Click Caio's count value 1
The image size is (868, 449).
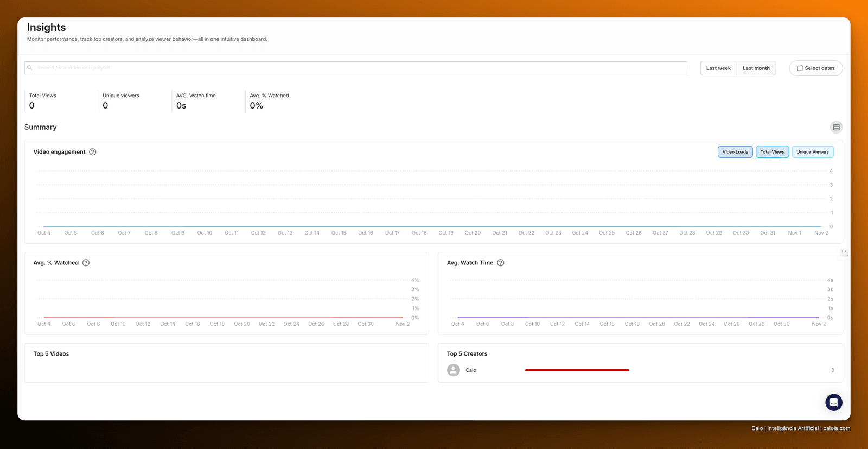coord(833,370)
